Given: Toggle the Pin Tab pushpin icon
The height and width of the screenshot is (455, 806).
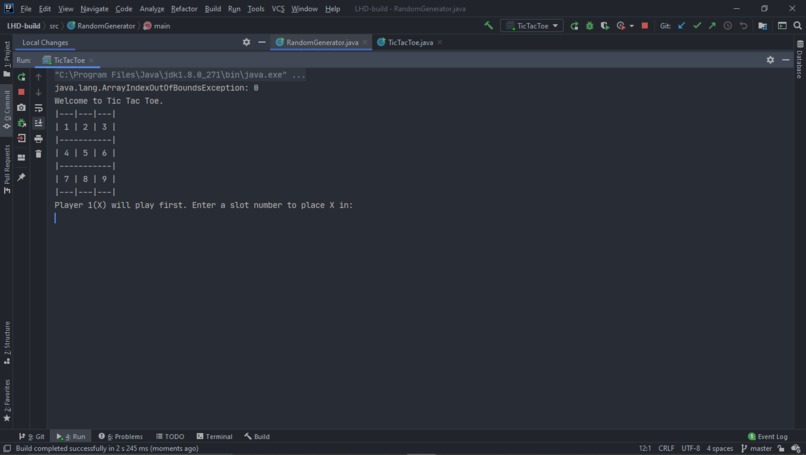Looking at the screenshot, I should [x=21, y=177].
